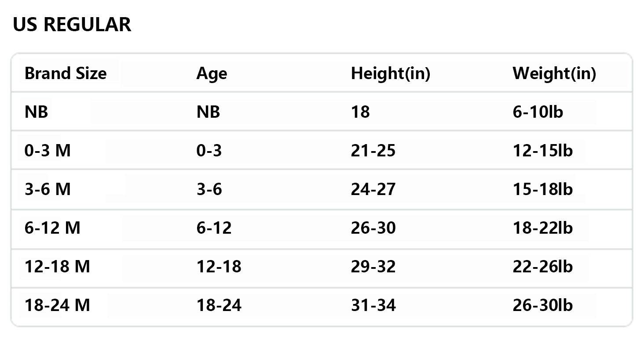Viewport: 644px width, 340px height.
Task: Click the 24-27 height cell
Action: coord(373,189)
